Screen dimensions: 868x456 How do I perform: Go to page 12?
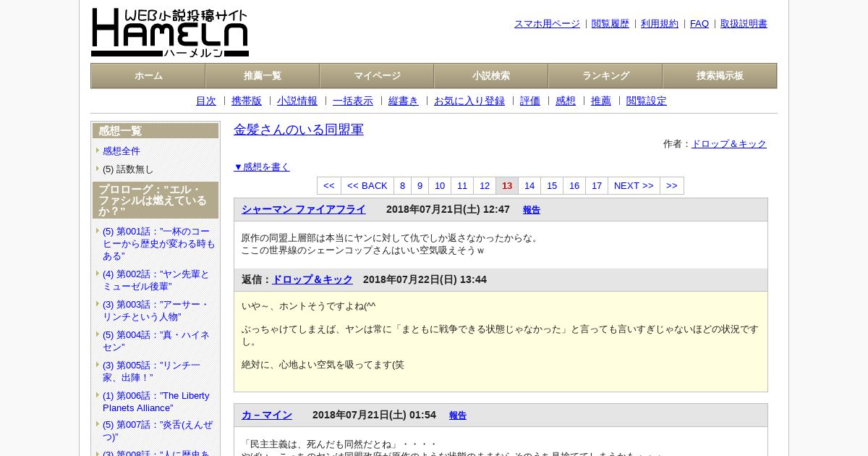tap(485, 186)
